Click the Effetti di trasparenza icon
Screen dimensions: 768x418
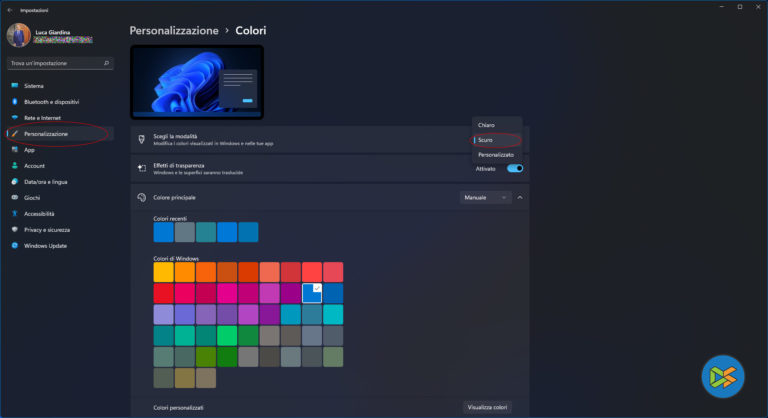click(x=142, y=169)
